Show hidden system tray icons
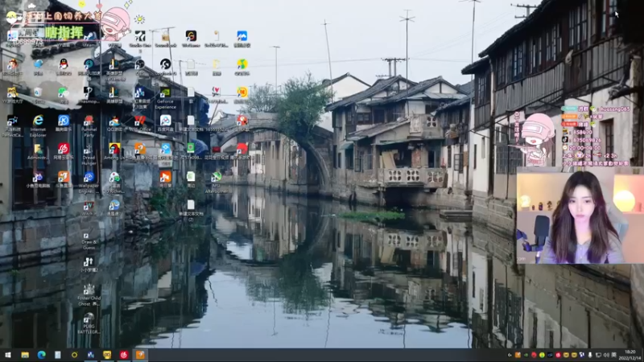Image resolution: width=644 pixels, height=362 pixels. (x=510, y=355)
